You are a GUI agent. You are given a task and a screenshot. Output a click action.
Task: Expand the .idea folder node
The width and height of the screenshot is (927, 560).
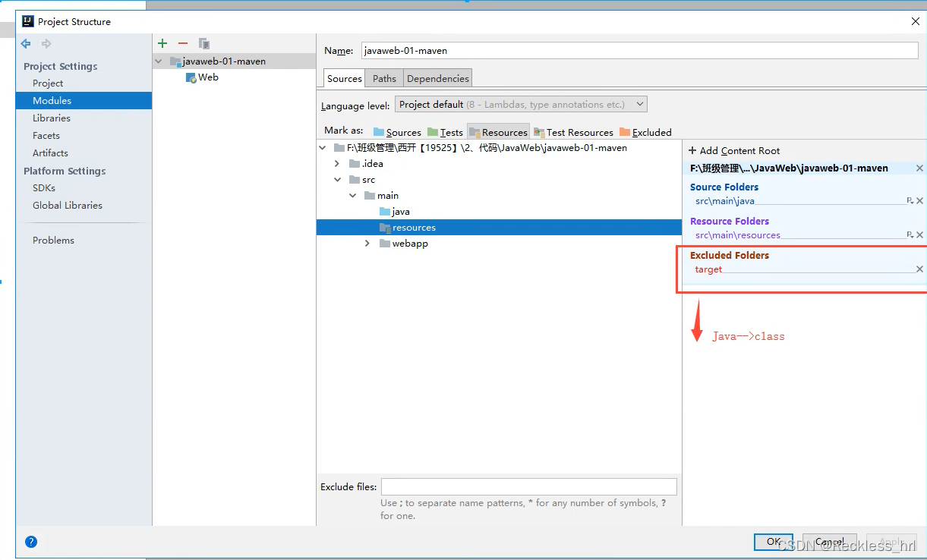tap(338, 164)
